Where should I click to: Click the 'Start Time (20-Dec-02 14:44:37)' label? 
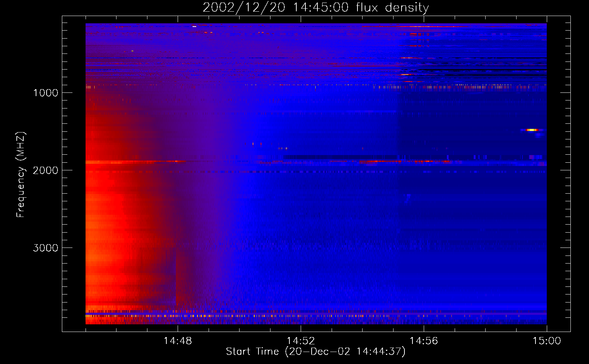pos(316,352)
